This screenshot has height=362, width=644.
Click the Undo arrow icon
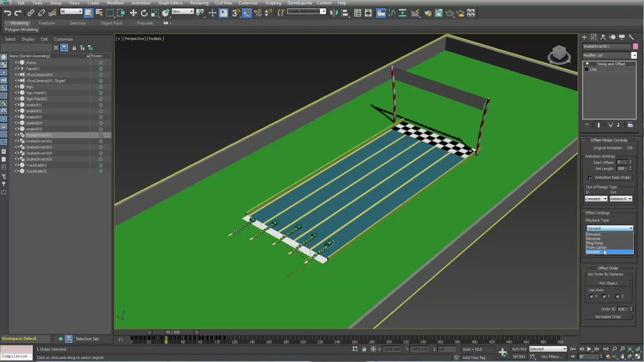8,13
